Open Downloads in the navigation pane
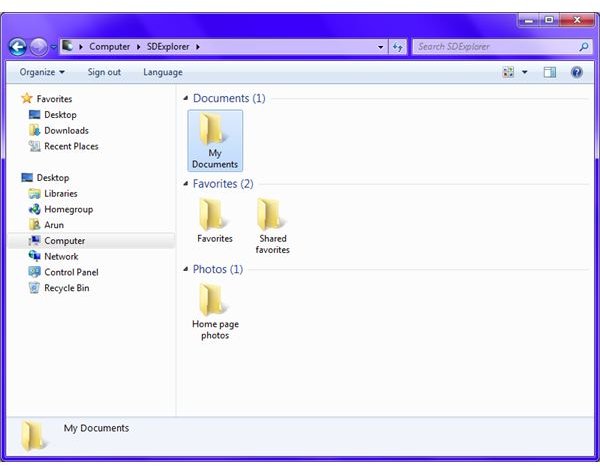600x466 pixels. 66,130
